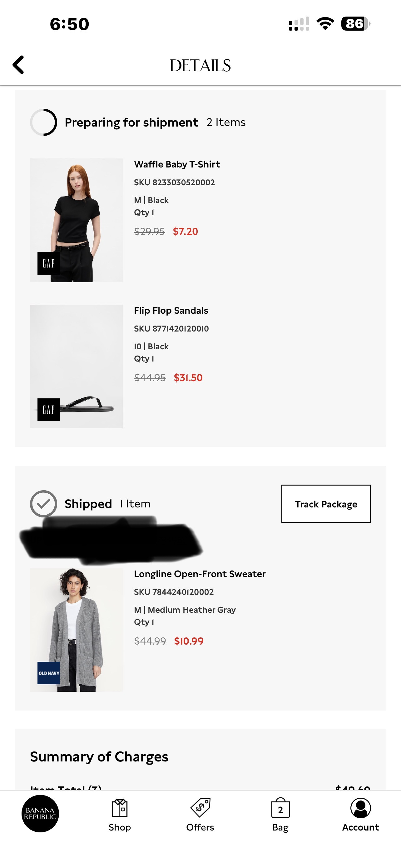Open the Flip Flop Sandals title link
This screenshot has height=868, width=401.
pos(171,311)
